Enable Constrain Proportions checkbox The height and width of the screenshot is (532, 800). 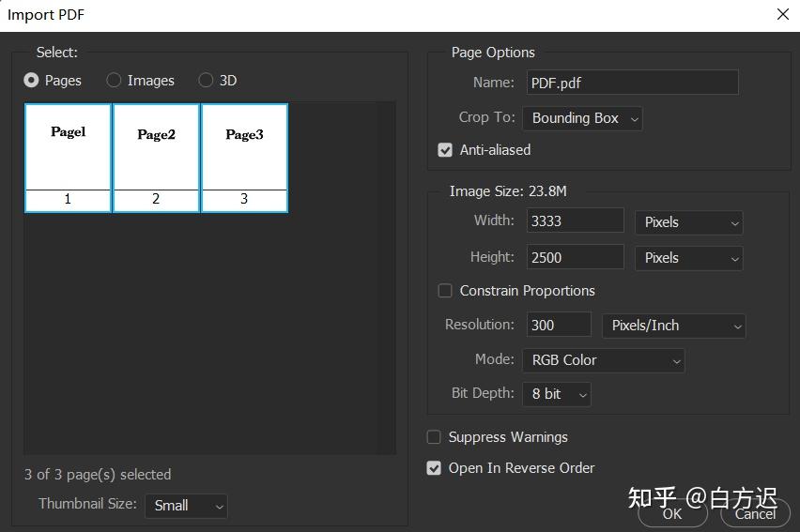pos(445,291)
